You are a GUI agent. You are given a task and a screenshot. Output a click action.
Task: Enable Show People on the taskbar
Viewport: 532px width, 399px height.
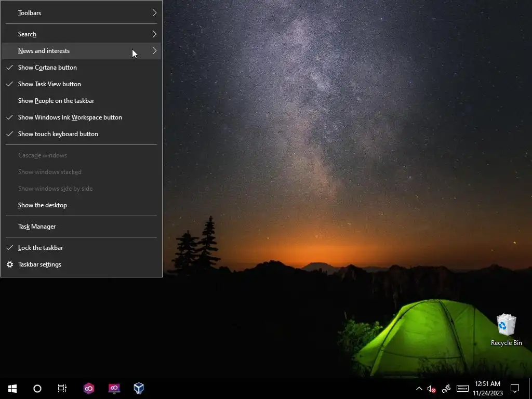click(x=82, y=101)
